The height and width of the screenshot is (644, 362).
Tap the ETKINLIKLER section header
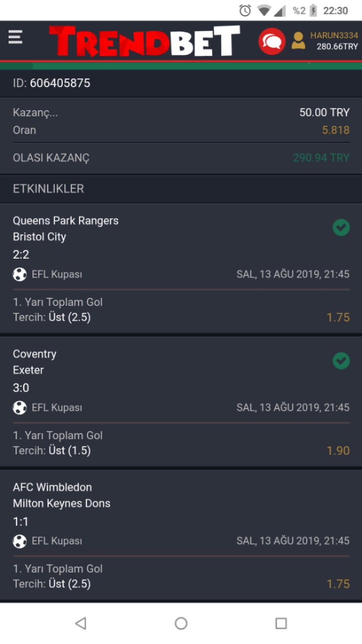(48, 189)
